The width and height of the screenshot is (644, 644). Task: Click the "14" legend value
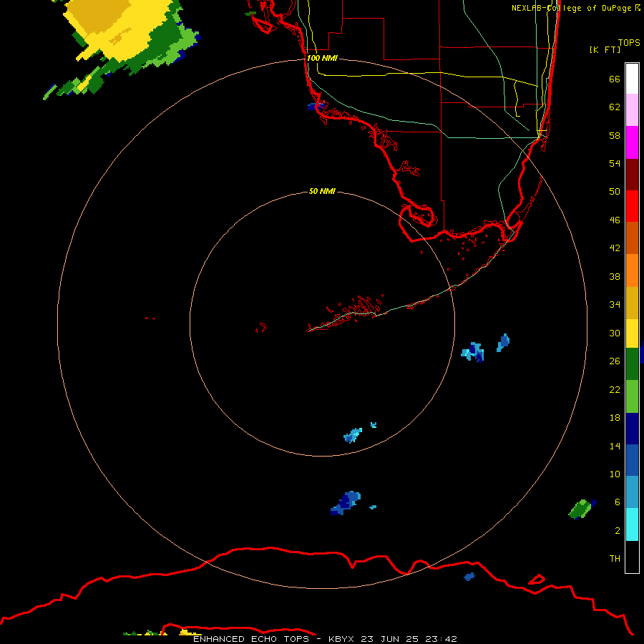[615, 446]
